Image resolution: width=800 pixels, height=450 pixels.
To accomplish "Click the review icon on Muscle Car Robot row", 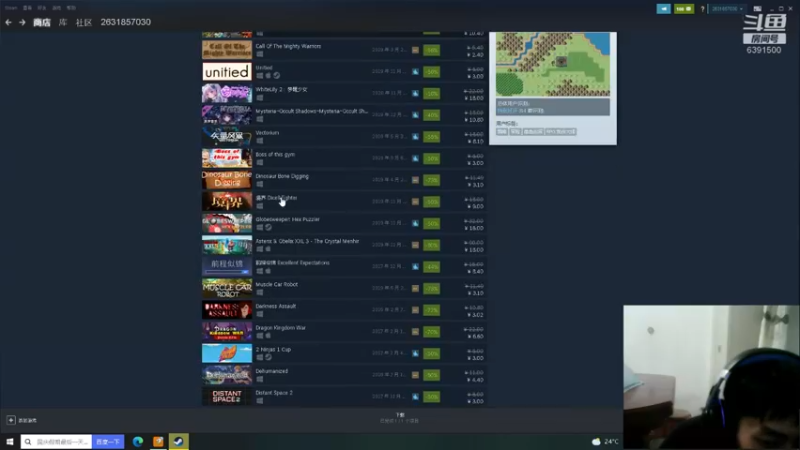I will click(415, 289).
